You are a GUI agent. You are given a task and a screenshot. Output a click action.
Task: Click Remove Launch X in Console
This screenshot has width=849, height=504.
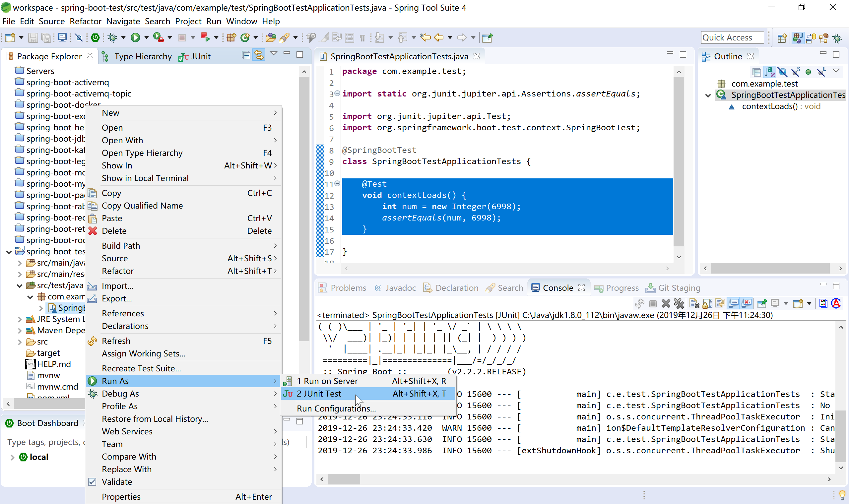click(666, 303)
